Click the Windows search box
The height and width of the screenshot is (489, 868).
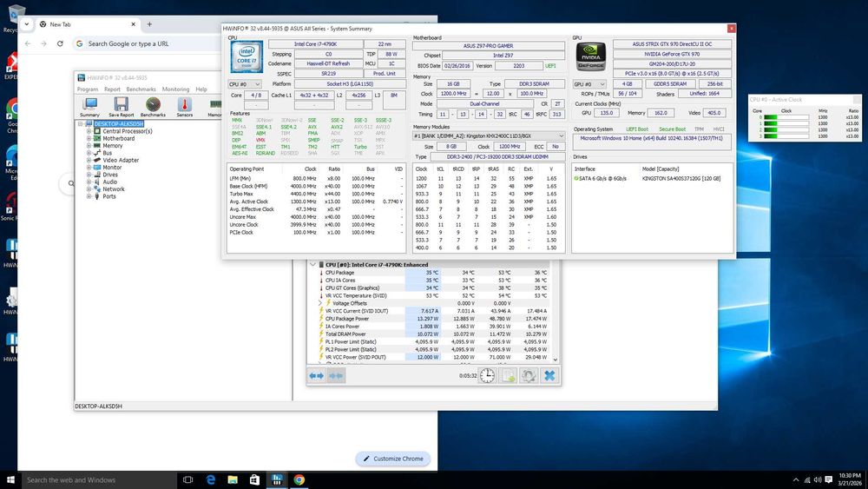tap(99, 479)
